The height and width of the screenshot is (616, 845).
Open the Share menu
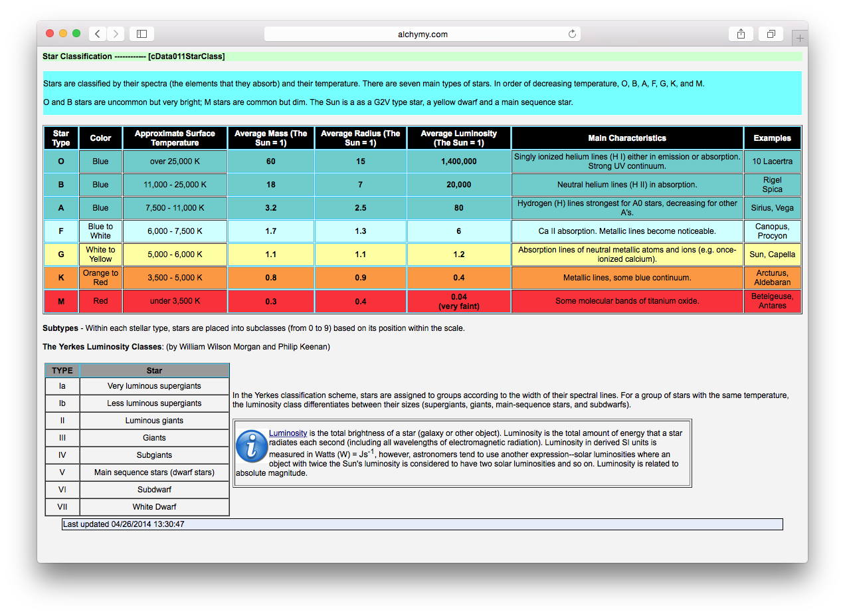pyautogui.click(x=741, y=33)
